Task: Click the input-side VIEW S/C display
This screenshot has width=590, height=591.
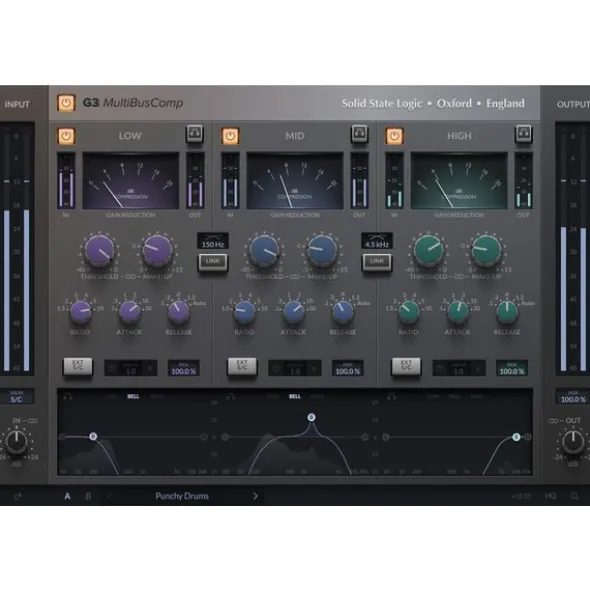Action: click(x=16, y=397)
